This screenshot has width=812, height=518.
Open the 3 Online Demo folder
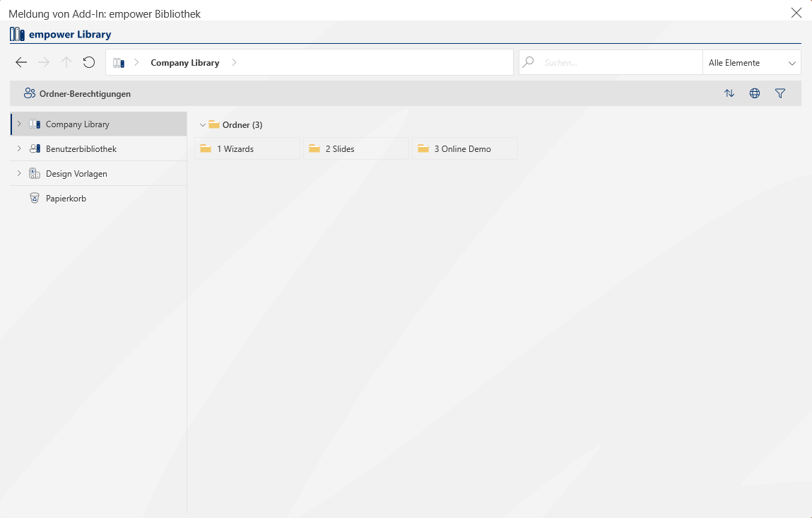point(465,148)
